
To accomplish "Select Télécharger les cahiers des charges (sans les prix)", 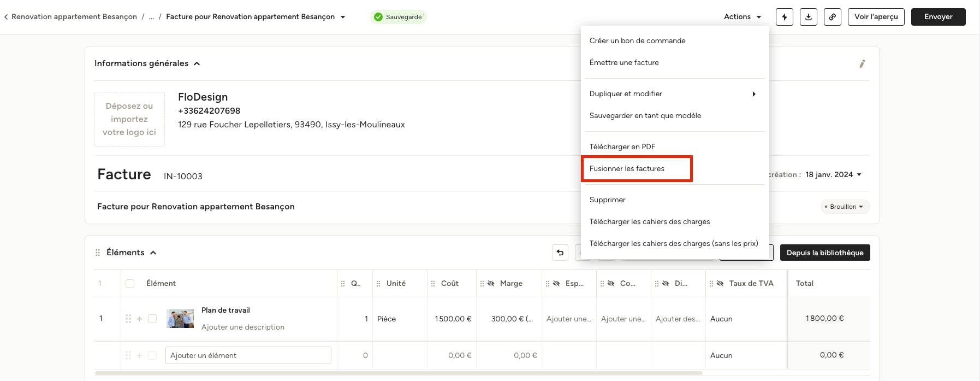I will click(x=675, y=244).
